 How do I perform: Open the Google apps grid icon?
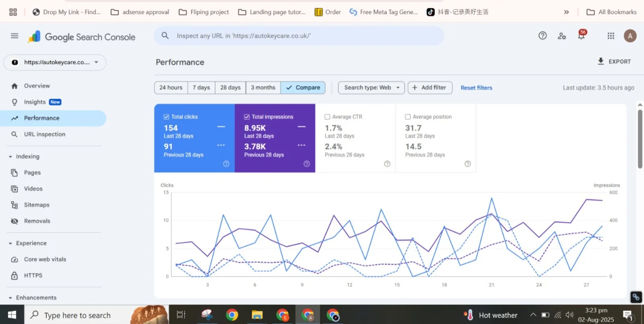[x=611, y=36]
